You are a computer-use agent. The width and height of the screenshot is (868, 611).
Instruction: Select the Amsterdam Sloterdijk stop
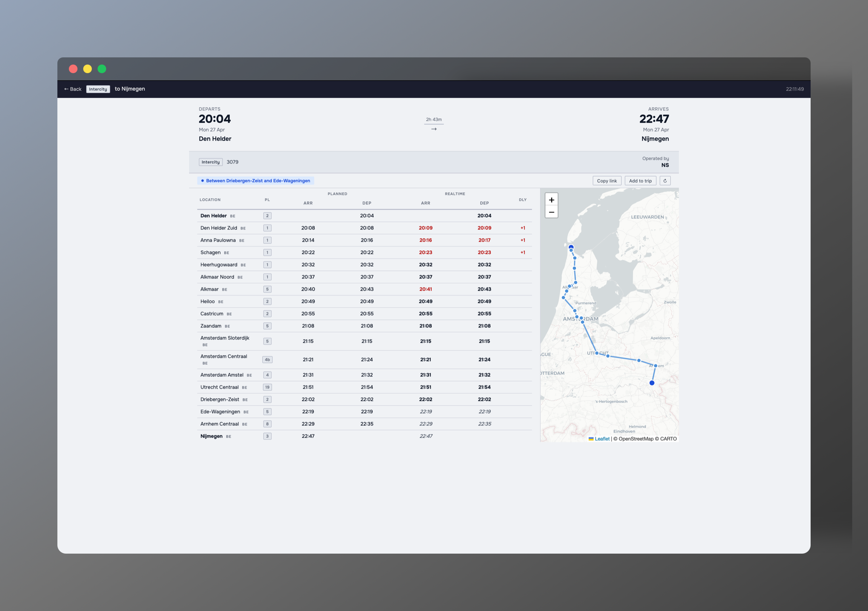(x=225, y=338)
